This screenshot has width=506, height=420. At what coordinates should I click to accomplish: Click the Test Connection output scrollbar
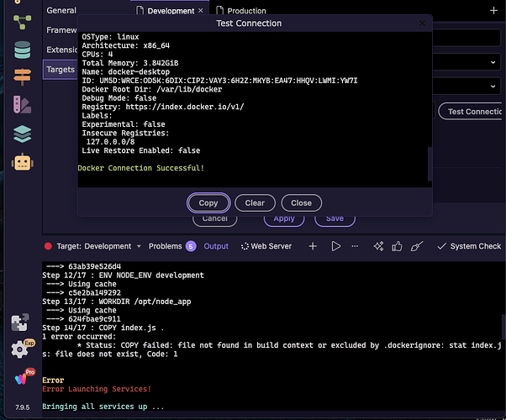pyautogui.click(x=430, y=164)
